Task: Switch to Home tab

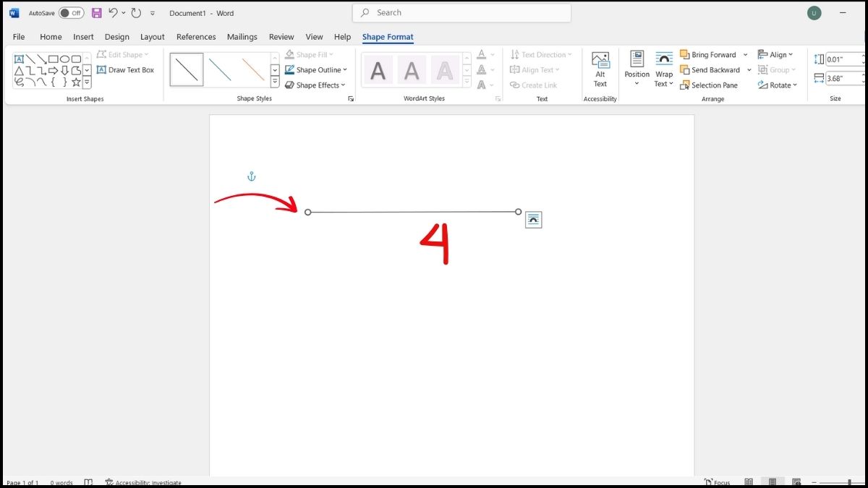Action: (51, 37)
